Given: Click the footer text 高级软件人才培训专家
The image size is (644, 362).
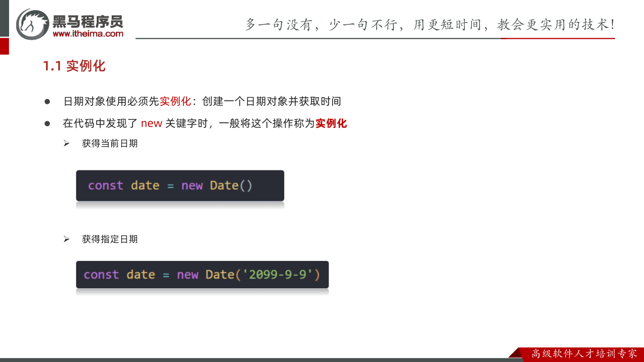Looking at the screenshot, I should pyautogui.click(x=585, y=354).
